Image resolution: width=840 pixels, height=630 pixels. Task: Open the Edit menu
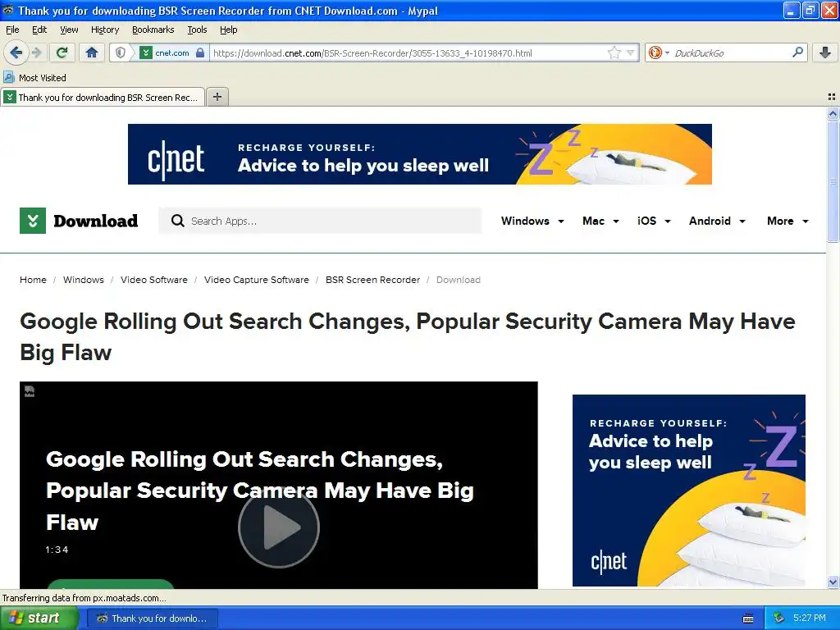[x=39, y=30]
